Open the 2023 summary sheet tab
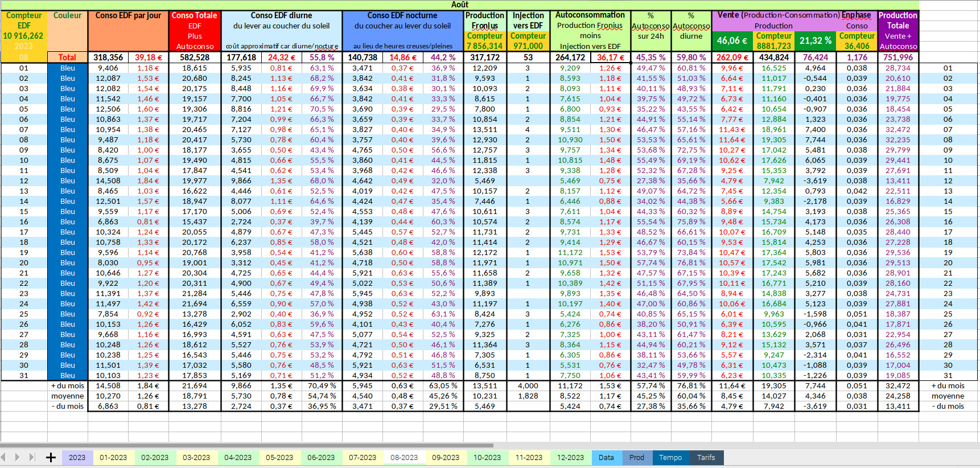 77,457
